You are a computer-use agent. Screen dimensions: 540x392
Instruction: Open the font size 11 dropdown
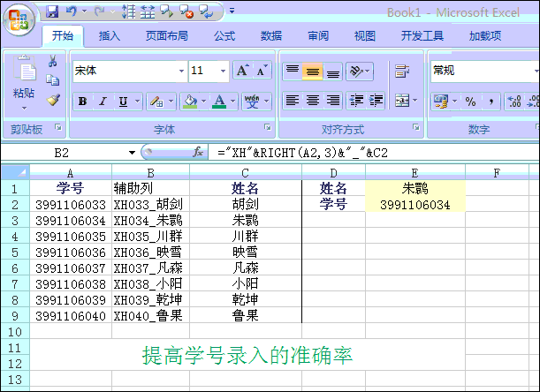[x=224, y=71]
